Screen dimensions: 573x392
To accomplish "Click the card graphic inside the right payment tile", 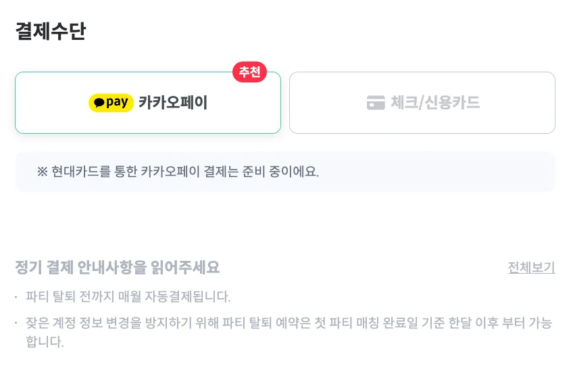I will [x=376, y=102].
